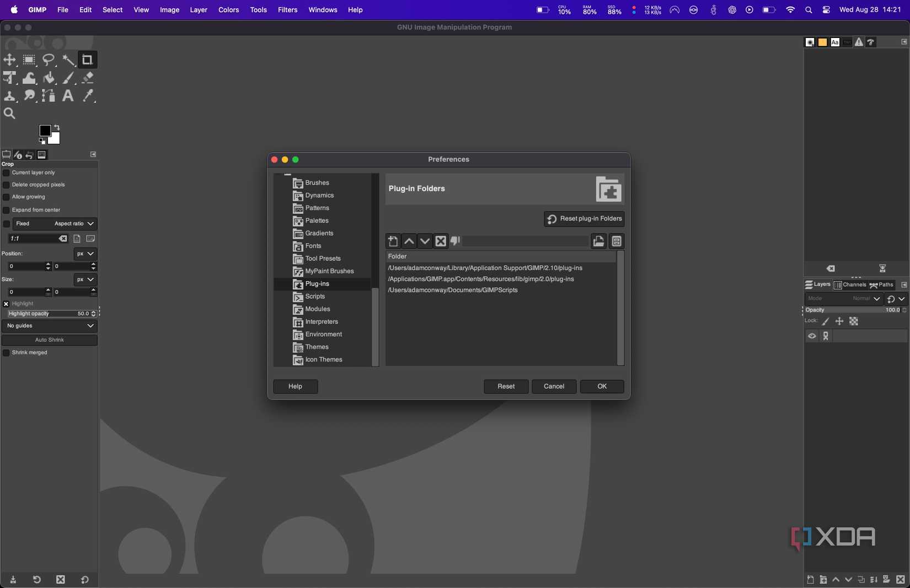
Task: Activate the Bucket Fill tool
Action: (x=49, y=78)
